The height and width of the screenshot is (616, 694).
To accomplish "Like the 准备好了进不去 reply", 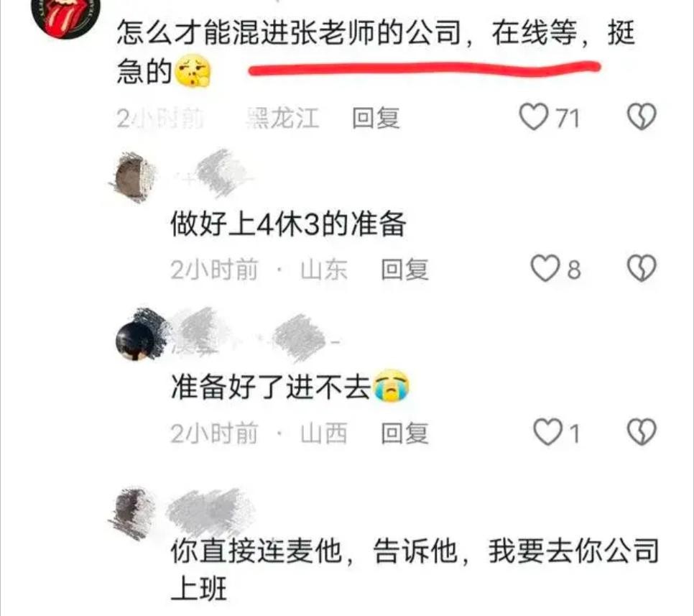I will coord(548,432).
